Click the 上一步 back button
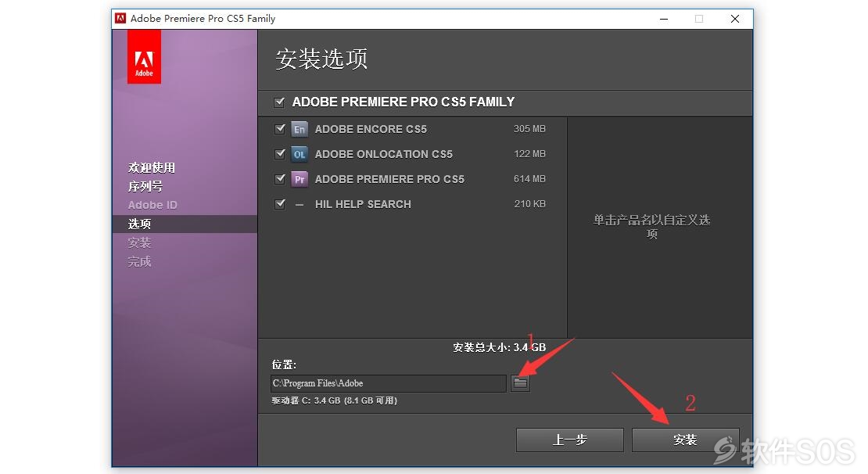This screenshot has height=474, width=868. pyautogui.click(x=569, y=440)
